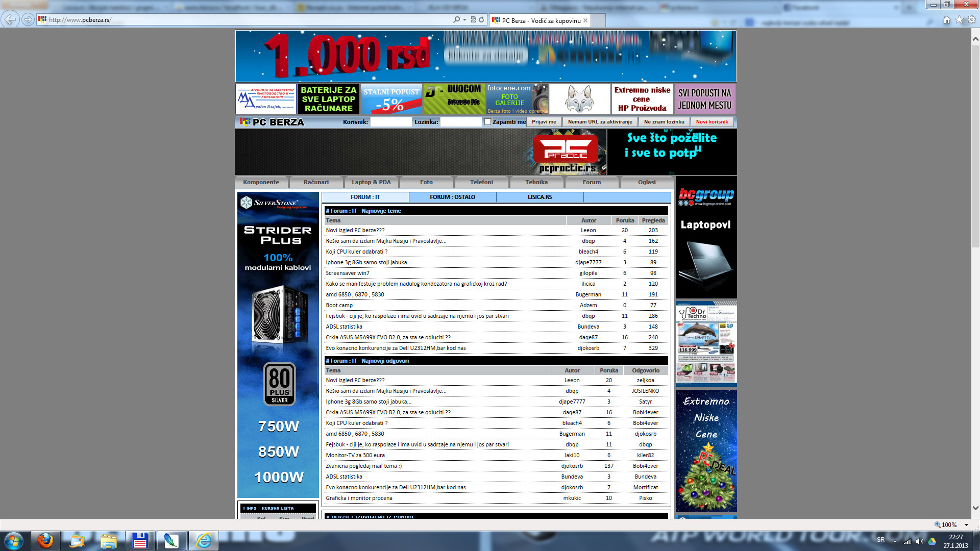Launch Firefox from the taskbar
This screenshot has height=551, width=980.
click(45, 541)
